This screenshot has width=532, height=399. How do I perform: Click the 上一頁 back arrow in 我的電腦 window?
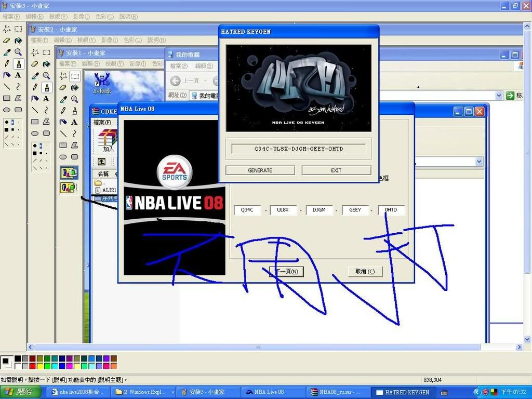tap(176, 81)
